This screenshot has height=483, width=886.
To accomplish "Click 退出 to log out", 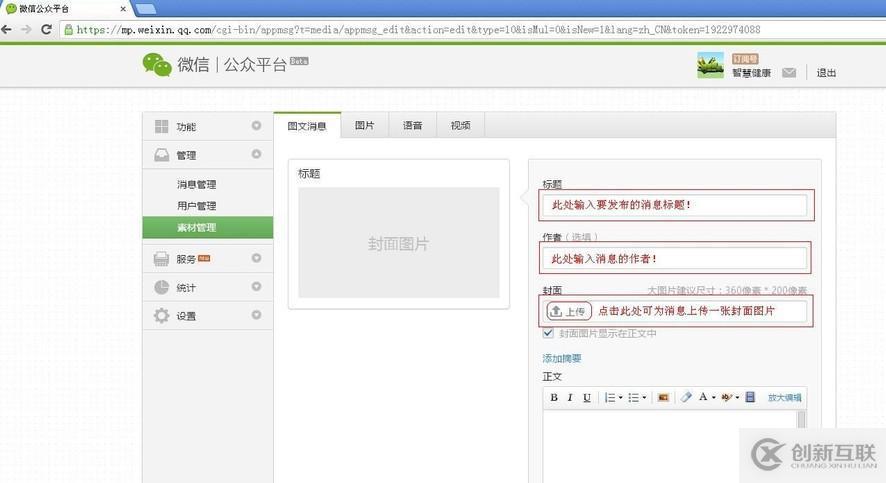I will pyautogui.click(x=826, y=72).
